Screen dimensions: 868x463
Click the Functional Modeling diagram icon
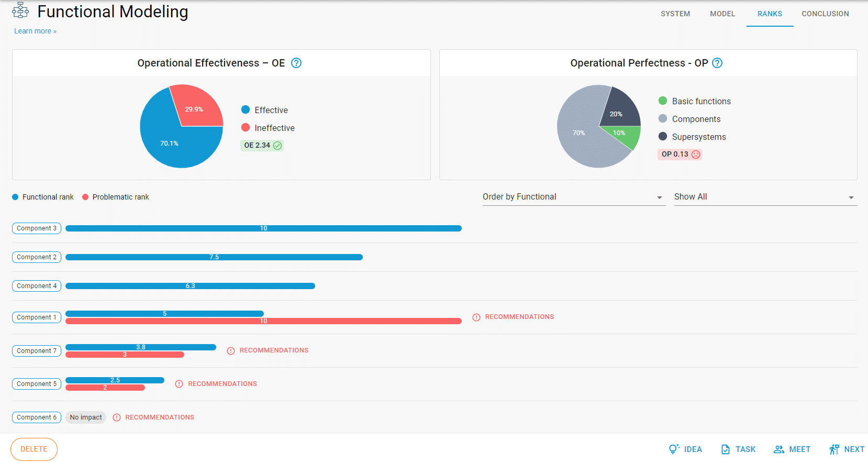(20, 10)
